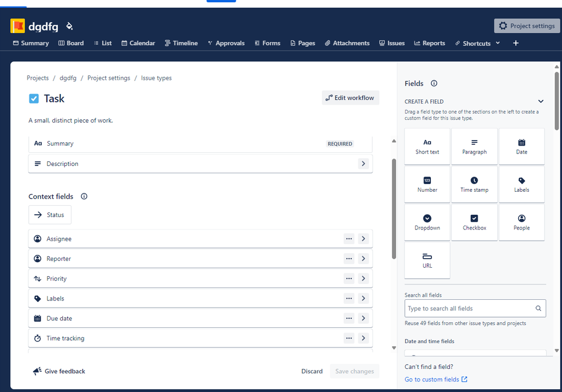Open more options for the Labels context field
This screenshot has height=392, width=562.
[349, 299]
